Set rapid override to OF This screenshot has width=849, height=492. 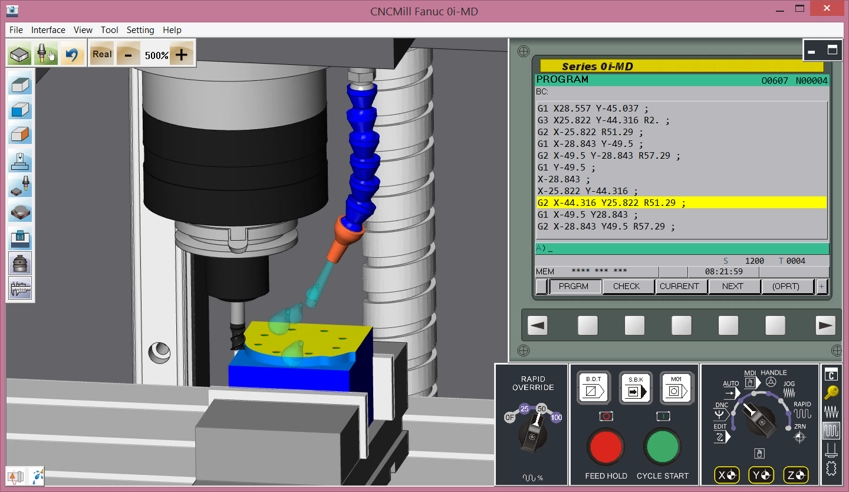[510, 417]
